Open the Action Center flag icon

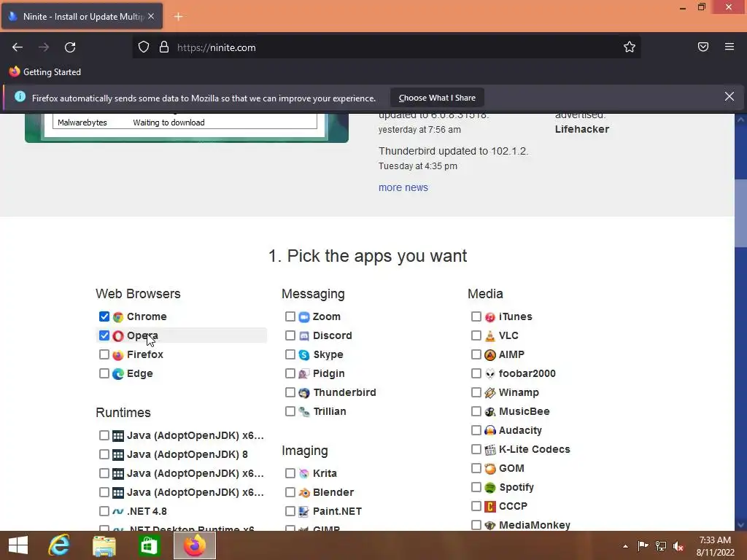tap(643, 546)
